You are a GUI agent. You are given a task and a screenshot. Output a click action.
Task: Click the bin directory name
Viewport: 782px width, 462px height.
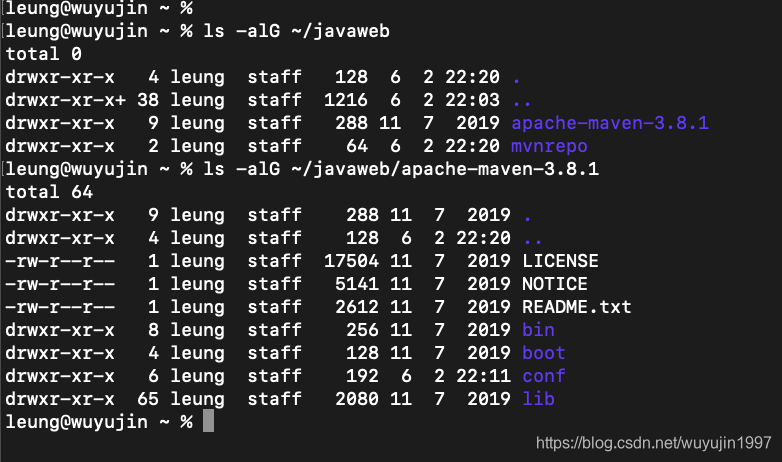tap(538, 330)
